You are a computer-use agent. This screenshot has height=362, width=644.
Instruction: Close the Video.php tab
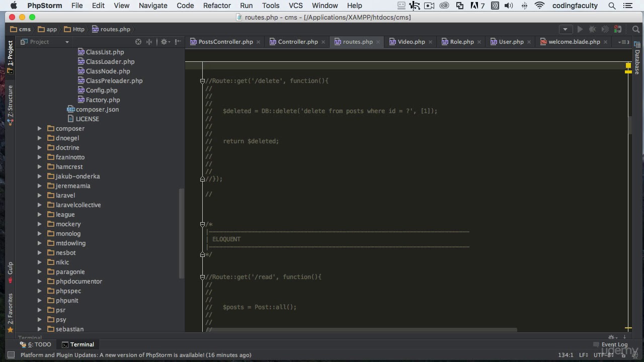[430, 42]
